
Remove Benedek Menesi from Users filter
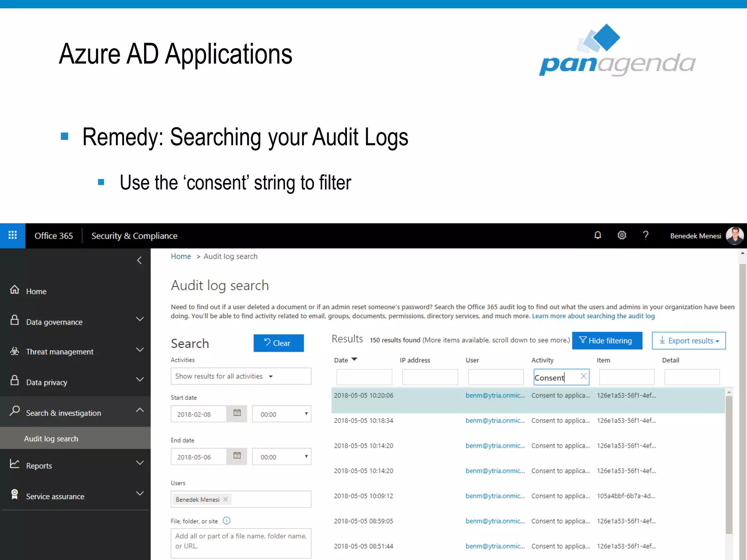[225, 499]
